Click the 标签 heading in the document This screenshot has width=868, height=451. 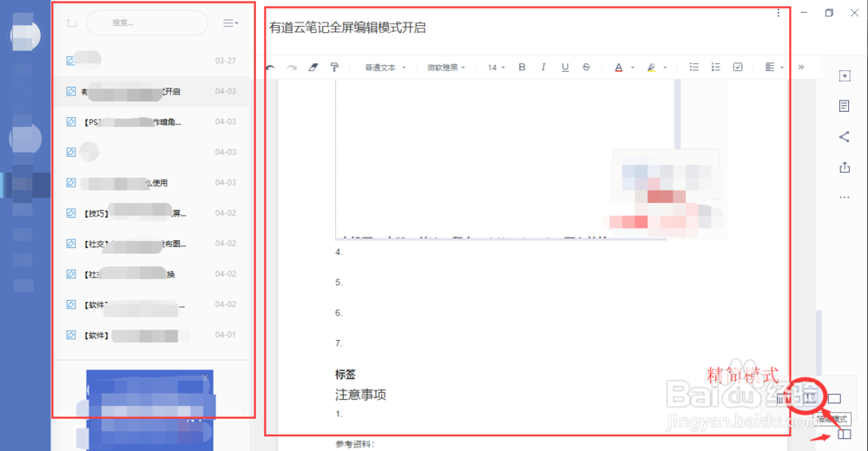point(345,375)
